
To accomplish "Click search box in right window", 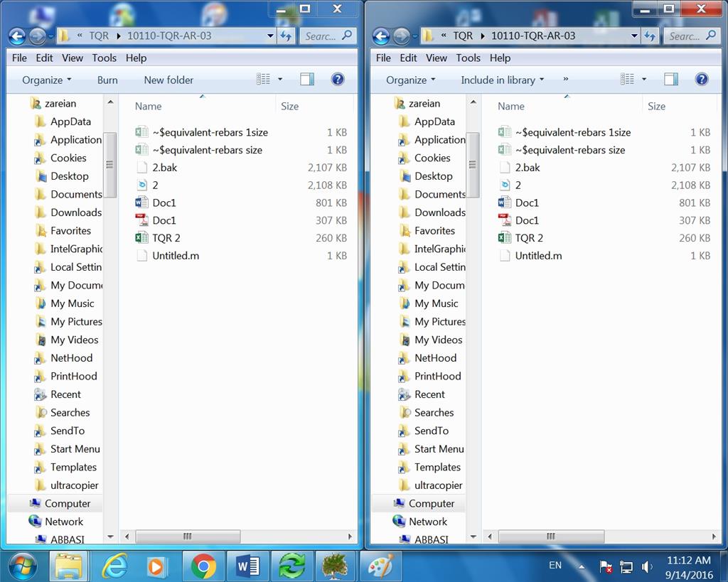I will pos(692,36).
